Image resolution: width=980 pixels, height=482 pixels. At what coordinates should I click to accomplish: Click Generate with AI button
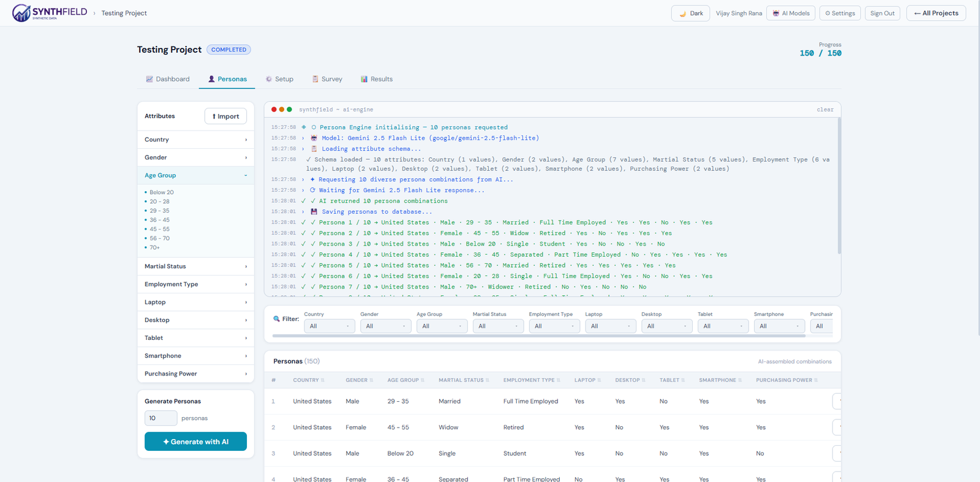195,442
